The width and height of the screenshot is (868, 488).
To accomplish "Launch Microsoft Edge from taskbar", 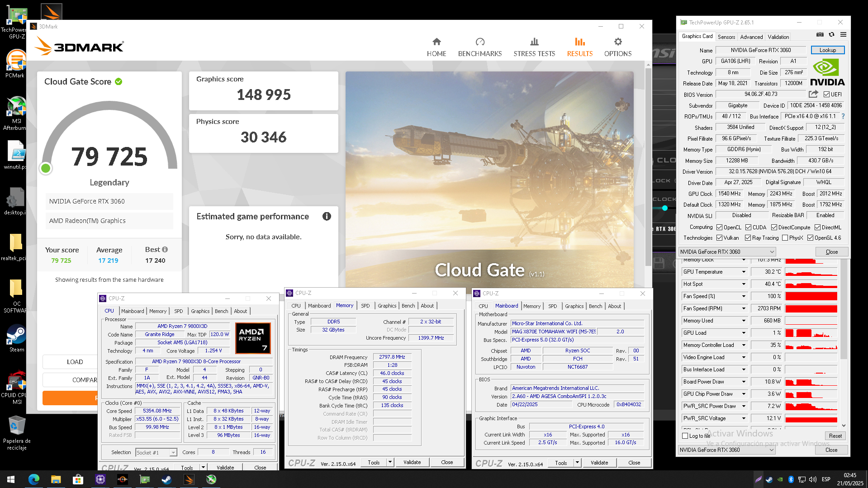I will pyautogui.click(x=34, y=479).
